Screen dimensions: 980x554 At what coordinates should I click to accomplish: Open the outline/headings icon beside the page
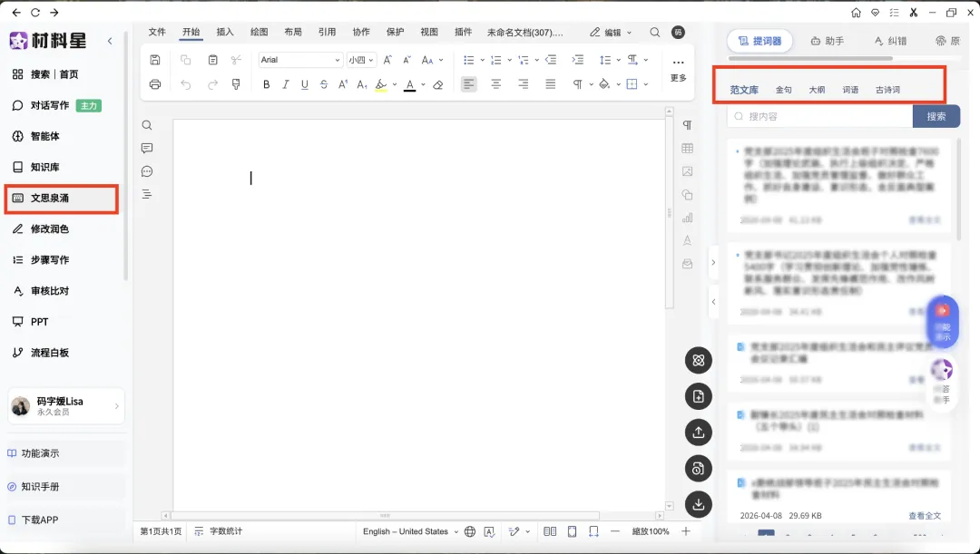click(147, 194)
